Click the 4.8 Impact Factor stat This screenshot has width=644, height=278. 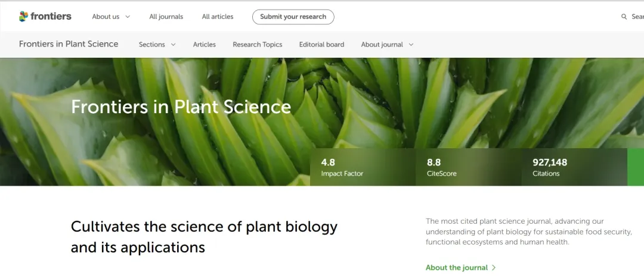342,167
